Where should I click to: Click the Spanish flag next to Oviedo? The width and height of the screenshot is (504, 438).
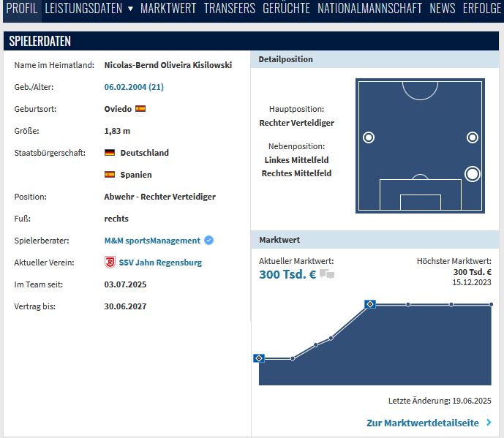[140, 109]
